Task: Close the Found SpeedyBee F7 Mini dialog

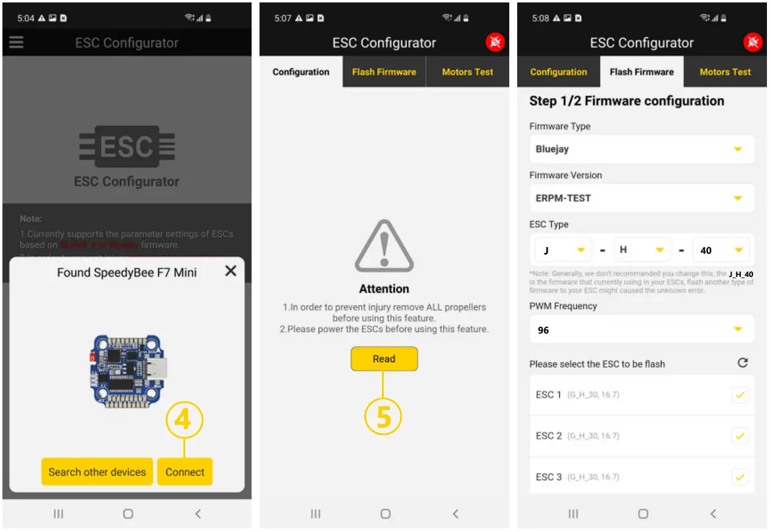Action: point(230,271)
